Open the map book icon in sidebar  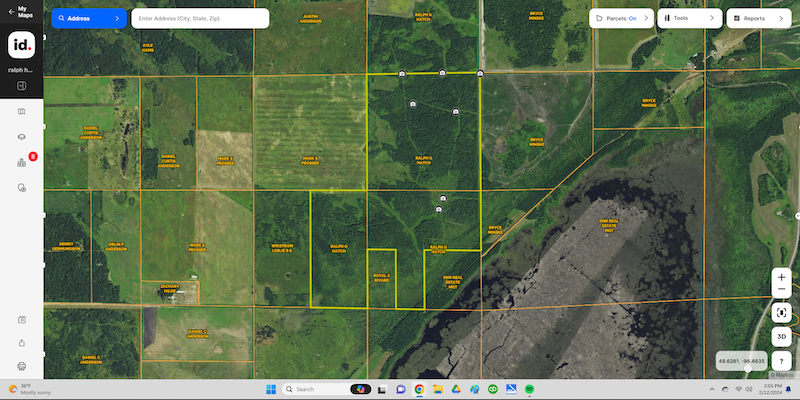tap(21, 111)
